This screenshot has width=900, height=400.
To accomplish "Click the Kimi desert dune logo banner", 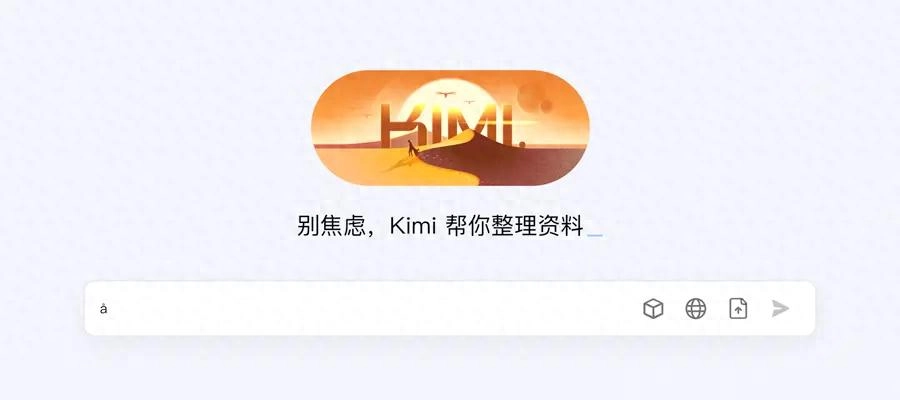I will click(450, 128).
